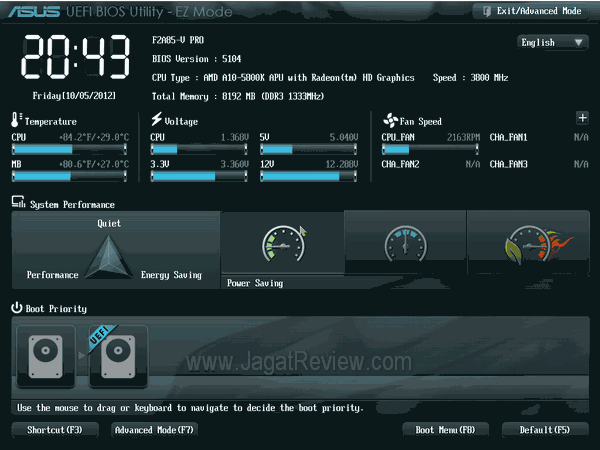Click the +84.2°F/+29.0°C CPU temperature value

click(x=94, y=137)
